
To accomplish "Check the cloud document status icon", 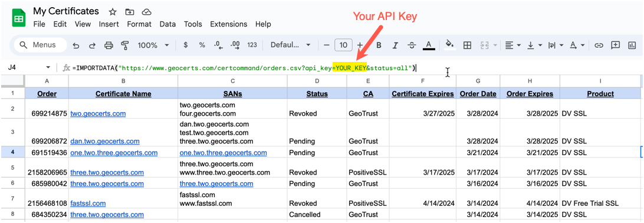I will (146, 11).
